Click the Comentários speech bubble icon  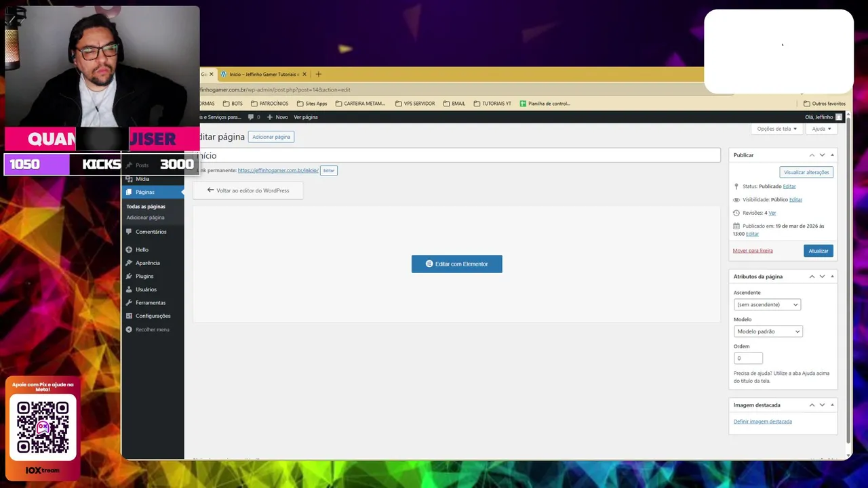[129, 232]
